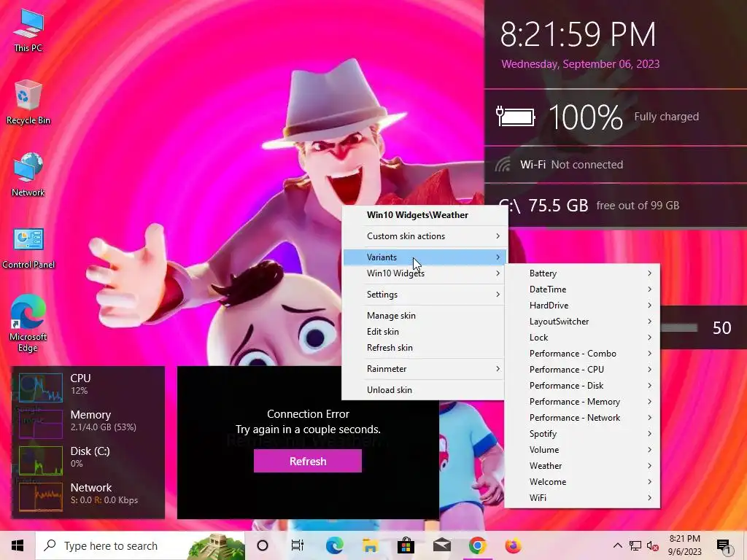Open Google Chrome from the taskbar

click(477, 545)
